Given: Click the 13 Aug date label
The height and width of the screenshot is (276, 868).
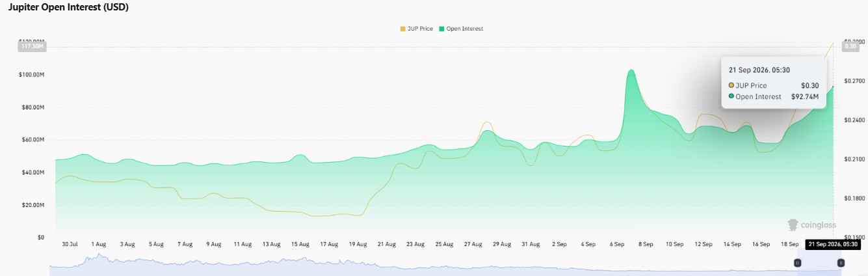Looking at the screenshot, I should click(271, 244).
